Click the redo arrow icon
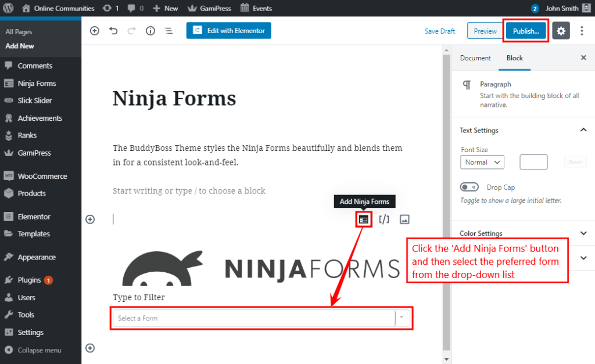Screen dimensions: 595x364 (x=132, y=30)
